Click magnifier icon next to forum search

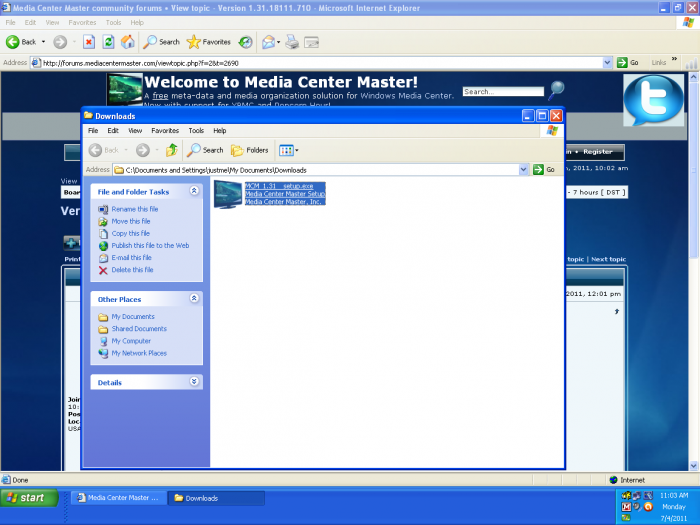556,90
